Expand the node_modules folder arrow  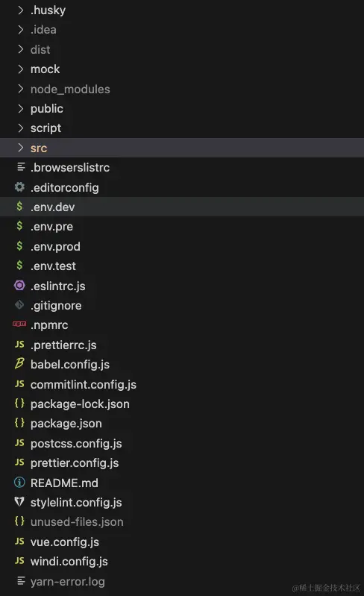[x=21, y=89]
